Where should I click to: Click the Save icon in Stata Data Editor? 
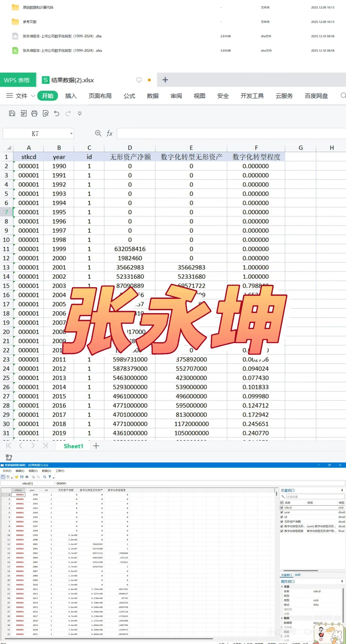22,477
